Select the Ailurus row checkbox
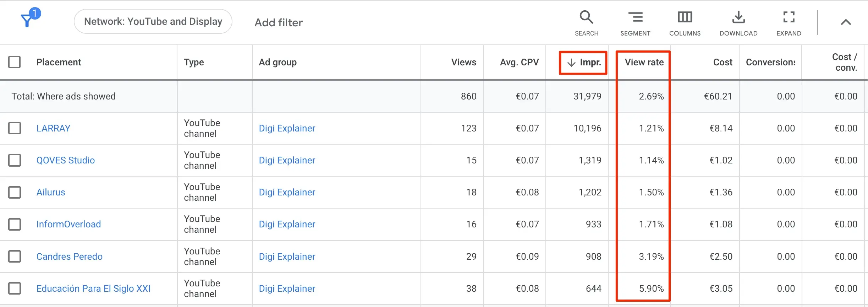 (x=15, y=192)
